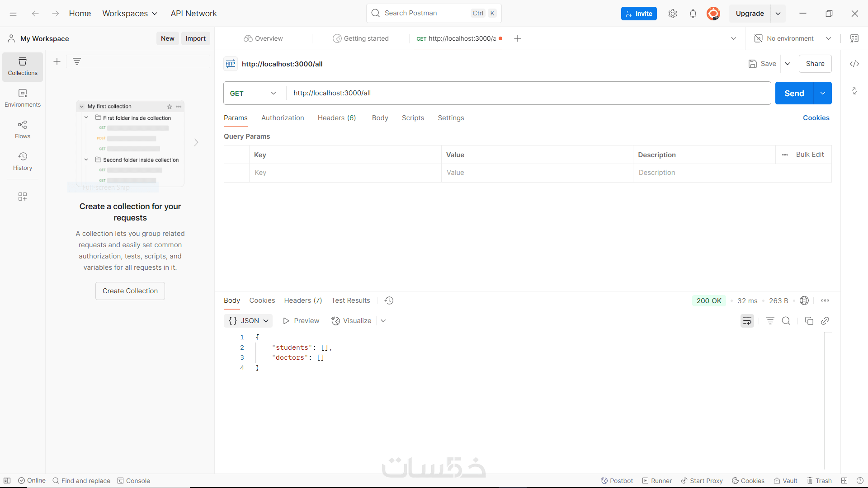Toggle two-pane layout in status bar
The width and height of the screenshot is (868, 488).
tap(844, 481)
